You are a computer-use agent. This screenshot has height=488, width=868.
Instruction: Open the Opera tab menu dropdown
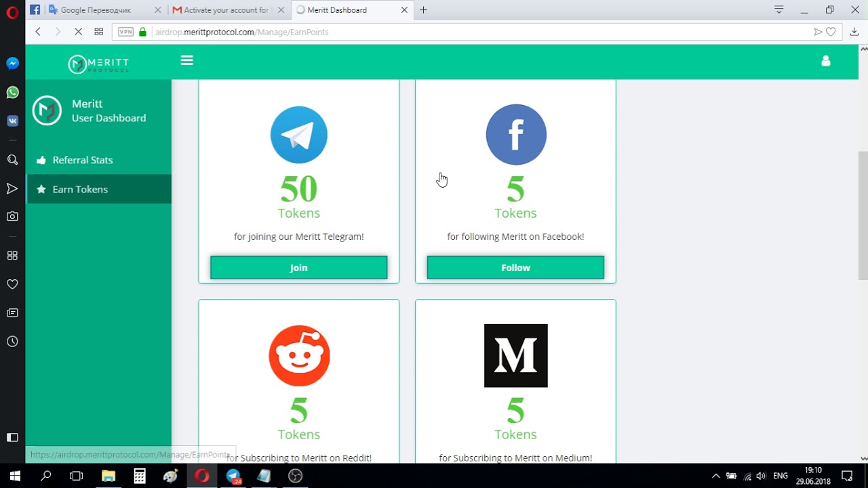coord(779,10)
